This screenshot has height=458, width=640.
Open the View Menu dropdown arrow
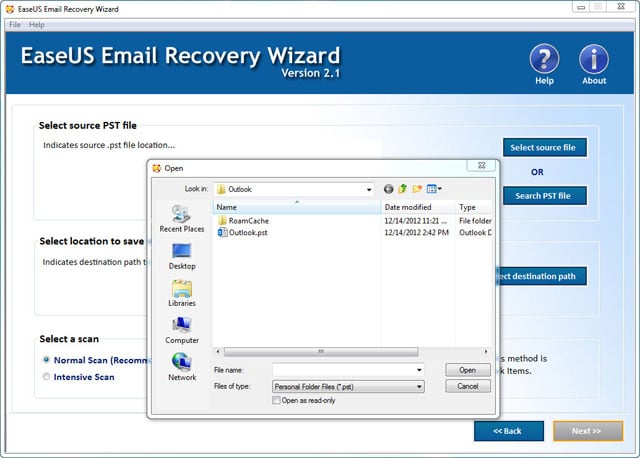click(x=439, y=188)
